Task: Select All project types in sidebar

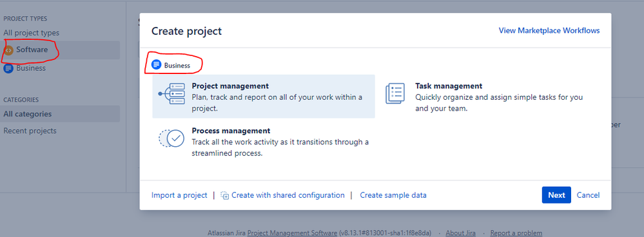Action: [31, 33]
